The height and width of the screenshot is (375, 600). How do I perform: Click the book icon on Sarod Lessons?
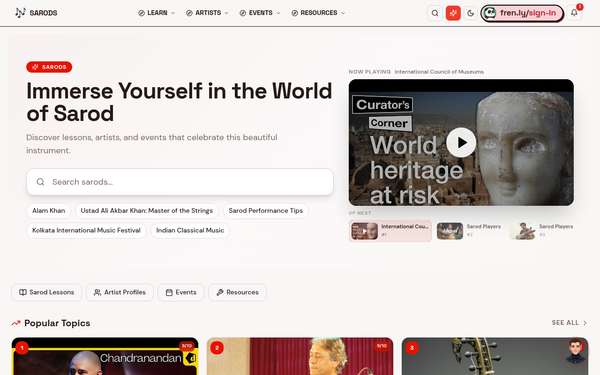coord(23,292)
